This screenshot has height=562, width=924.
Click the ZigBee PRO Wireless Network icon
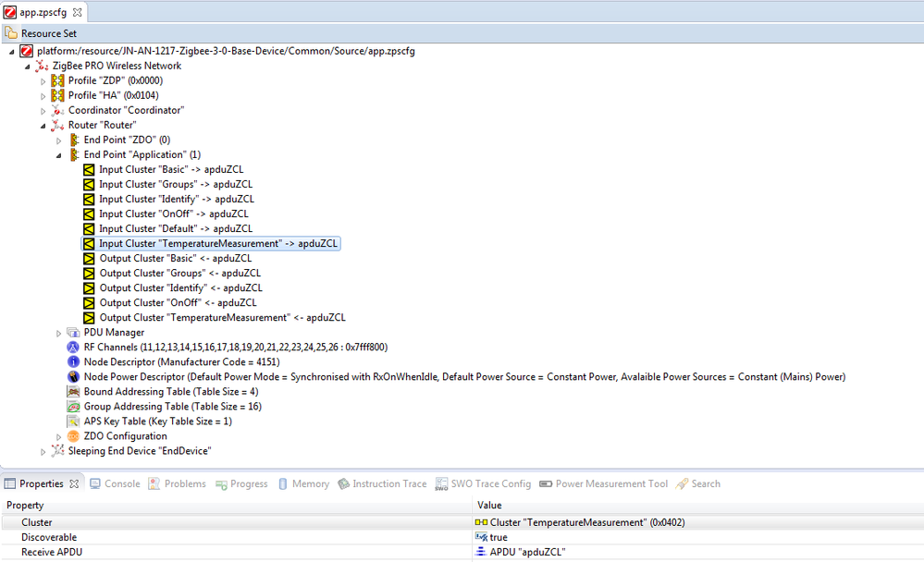click(42, 66)
